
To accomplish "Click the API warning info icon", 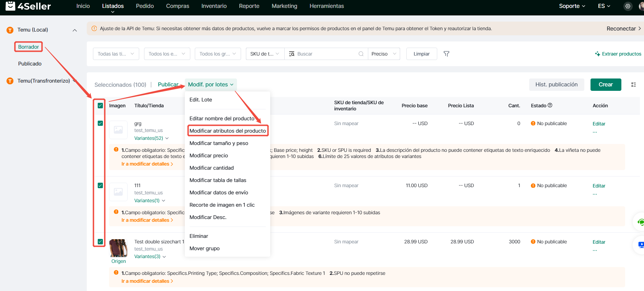I will (94, 28).
